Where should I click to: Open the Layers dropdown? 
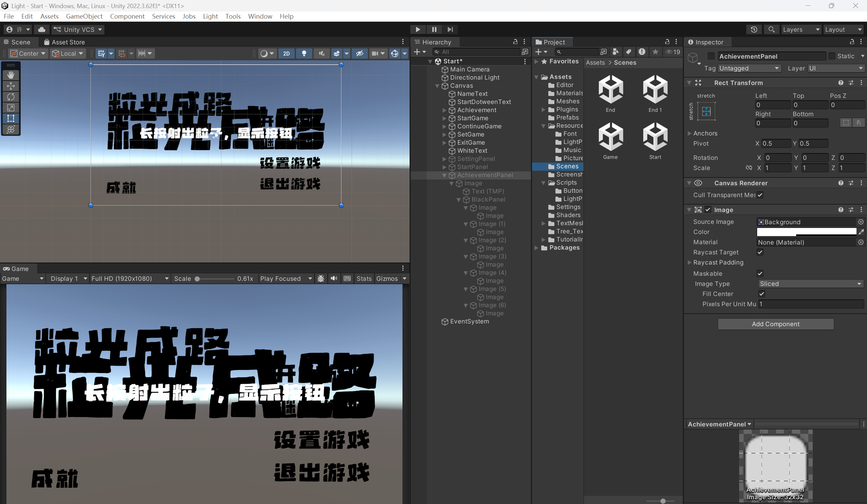(x=801, y=29)
